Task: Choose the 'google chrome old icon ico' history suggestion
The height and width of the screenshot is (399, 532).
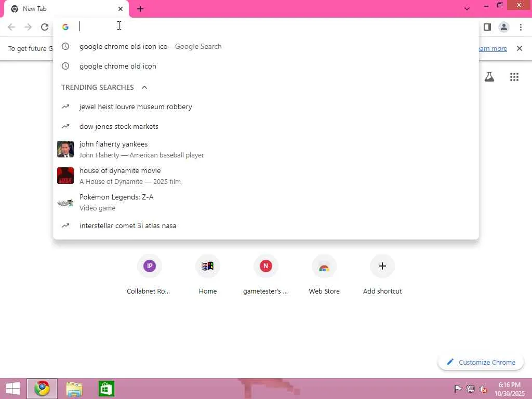Action: [266, 46]
